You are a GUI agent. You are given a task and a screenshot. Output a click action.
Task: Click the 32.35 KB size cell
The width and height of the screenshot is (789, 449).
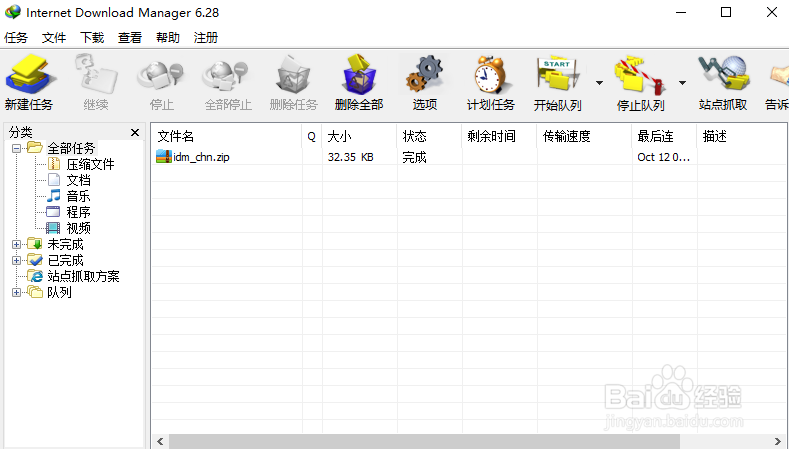(351, 157)
